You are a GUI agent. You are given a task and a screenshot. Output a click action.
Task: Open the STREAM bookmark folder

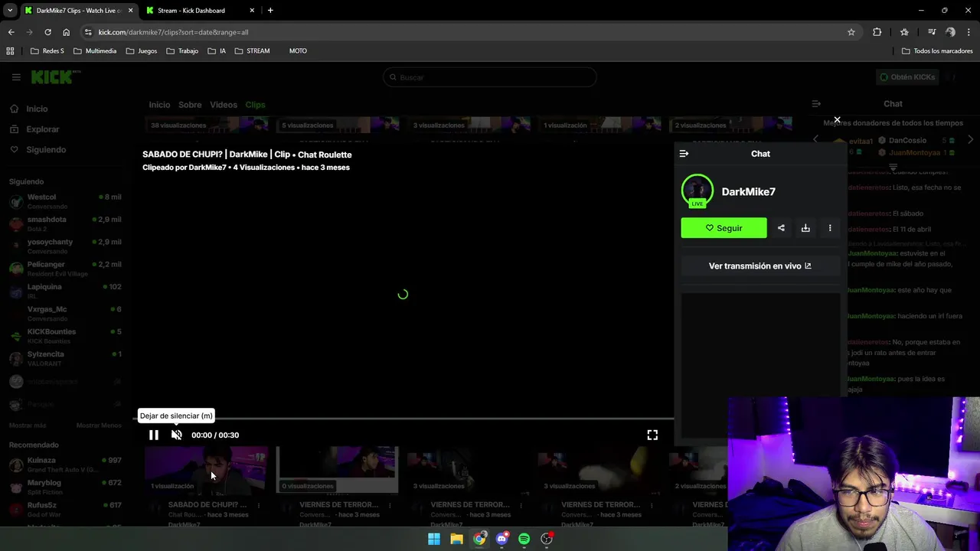252,51
